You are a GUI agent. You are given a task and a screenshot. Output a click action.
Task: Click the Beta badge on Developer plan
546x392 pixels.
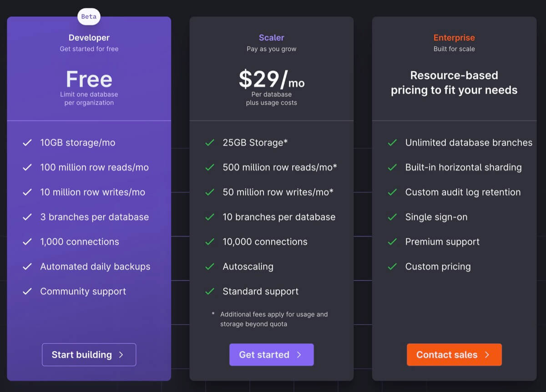(89, 17)
